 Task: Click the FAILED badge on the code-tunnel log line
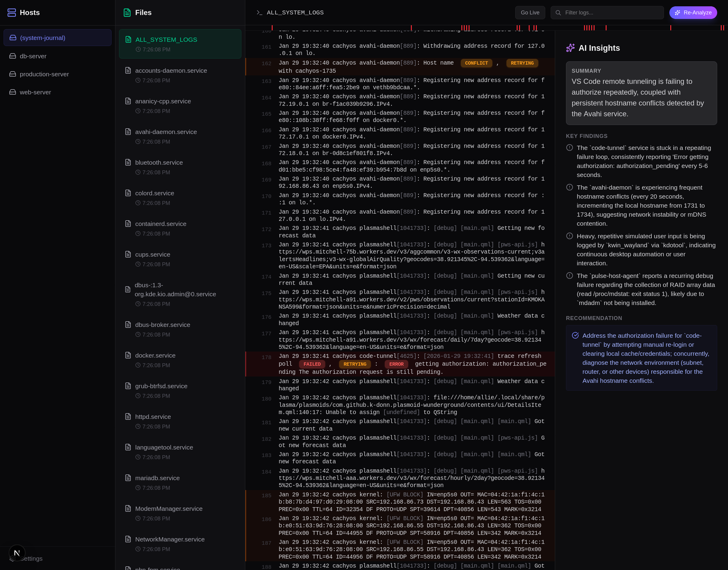(312, 364)
